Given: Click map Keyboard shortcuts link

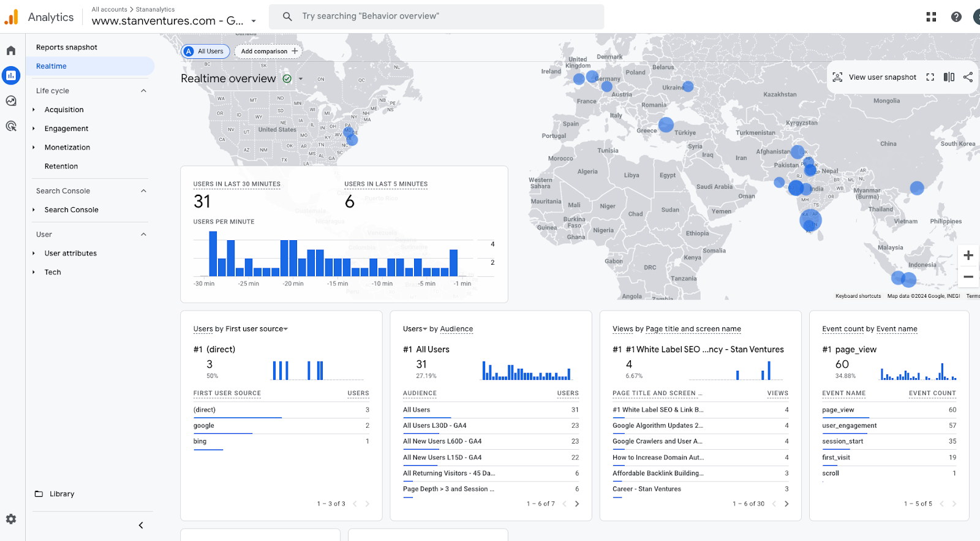Looking at the screenshot, I should pos(858,296).
